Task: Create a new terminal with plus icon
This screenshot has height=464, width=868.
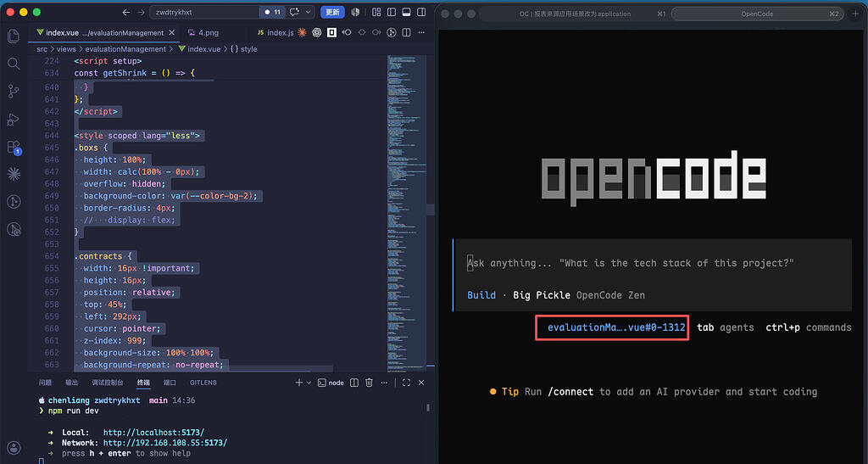Action: tap(299, 383)
